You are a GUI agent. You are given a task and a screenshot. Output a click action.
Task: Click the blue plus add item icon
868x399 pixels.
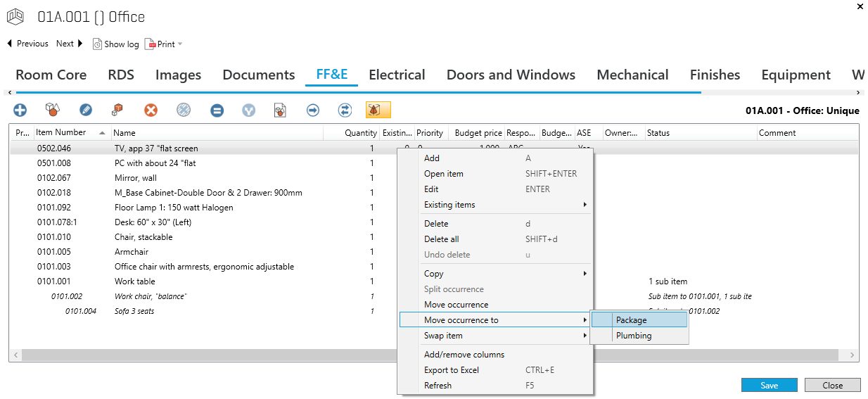(x=20, y=110)
